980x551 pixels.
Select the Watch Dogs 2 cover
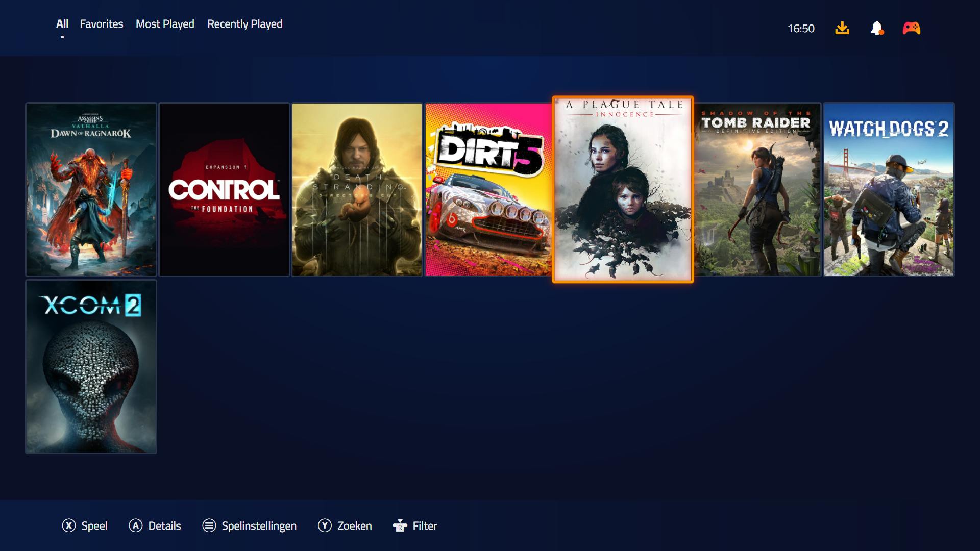[889, 189]
